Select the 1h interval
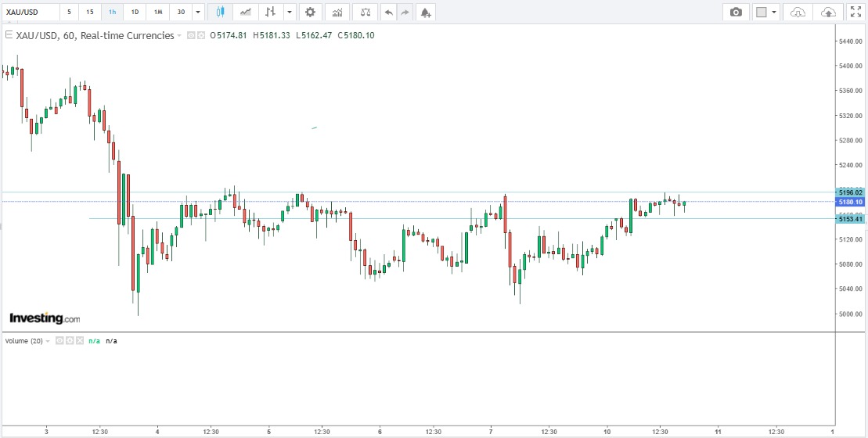Screen dimensions: 868x438 click(113, 12)
